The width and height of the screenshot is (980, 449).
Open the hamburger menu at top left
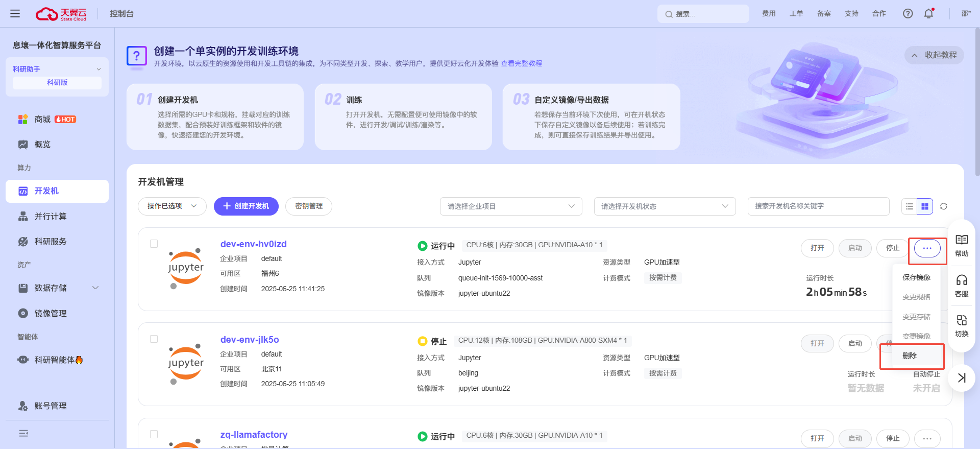point(15,14)
